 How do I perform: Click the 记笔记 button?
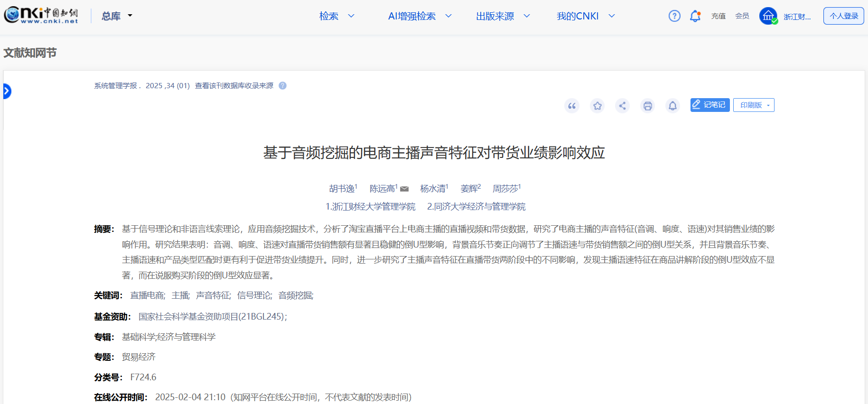point(709,105)
